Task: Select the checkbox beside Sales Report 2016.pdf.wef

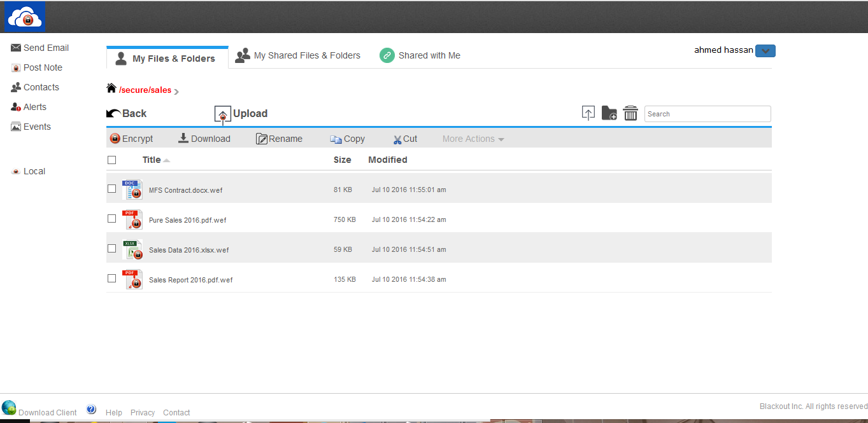Action: 111,279
